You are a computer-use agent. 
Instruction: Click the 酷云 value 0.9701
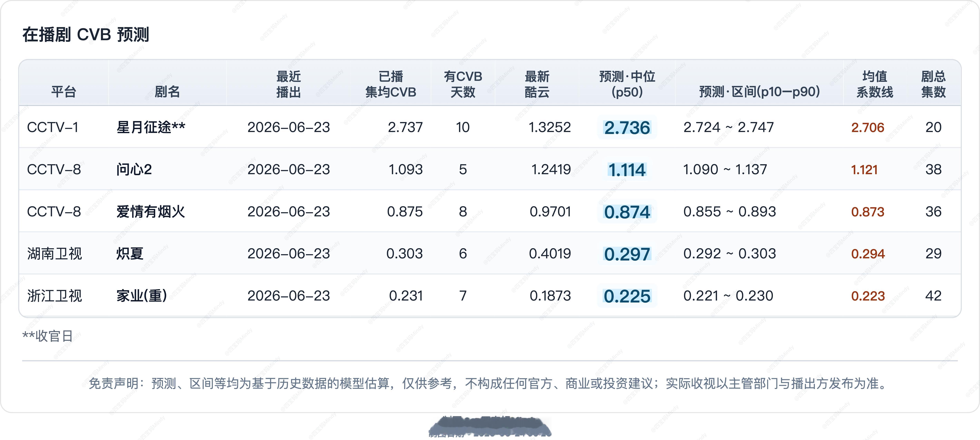(x=550, y=212)
